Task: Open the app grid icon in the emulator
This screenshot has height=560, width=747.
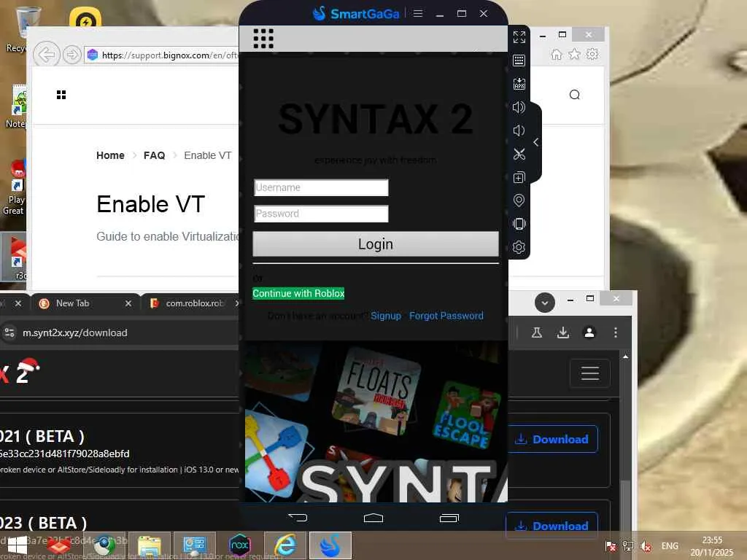Action: point(263,39)
